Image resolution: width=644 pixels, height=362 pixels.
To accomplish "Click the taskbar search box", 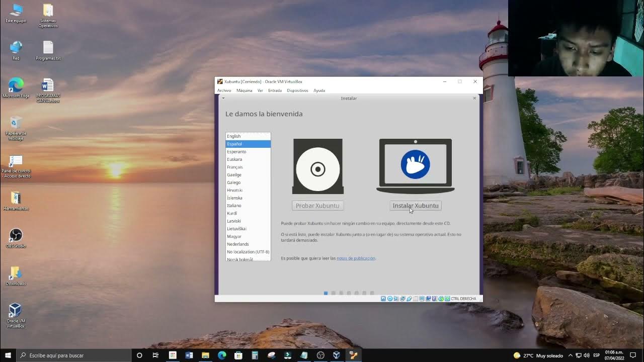I will pyautogui.click(x=74, y=355).
